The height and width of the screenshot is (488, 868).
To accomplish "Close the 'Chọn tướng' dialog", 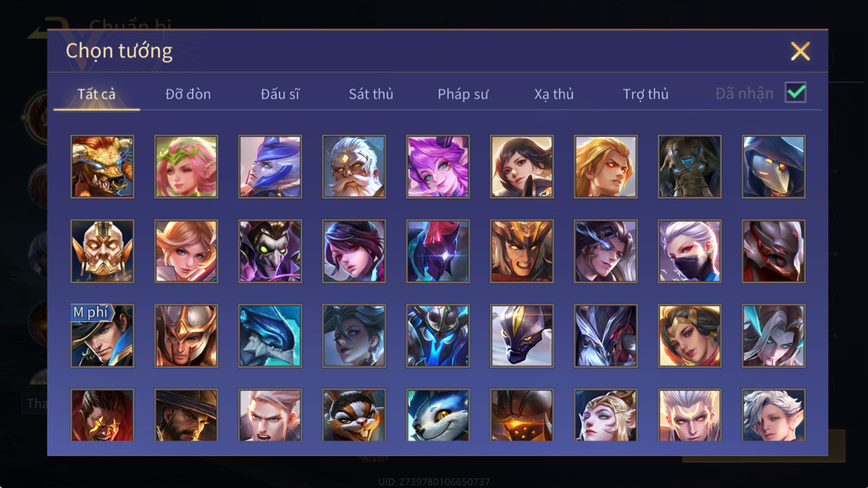I will [x=800, y=51].
